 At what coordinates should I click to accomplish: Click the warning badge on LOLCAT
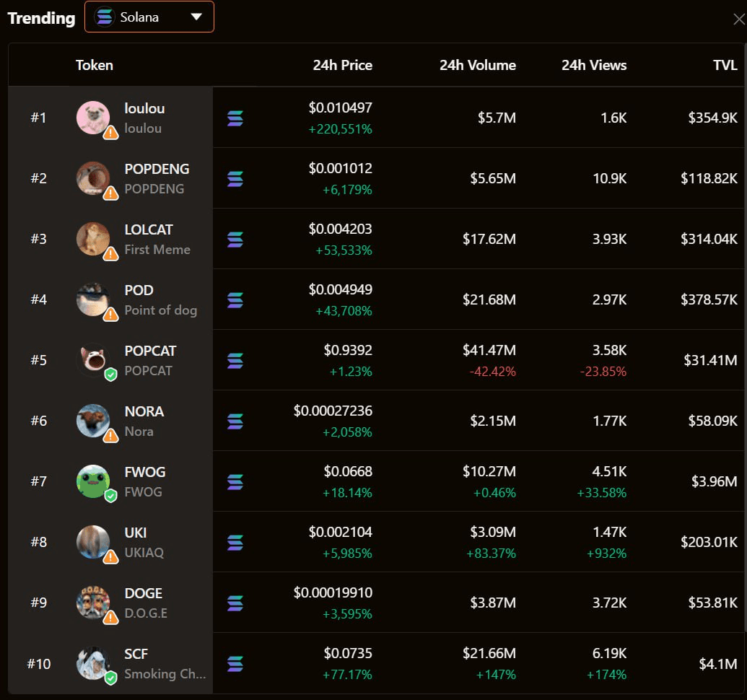pyautogui.click(x=111, y=253)
